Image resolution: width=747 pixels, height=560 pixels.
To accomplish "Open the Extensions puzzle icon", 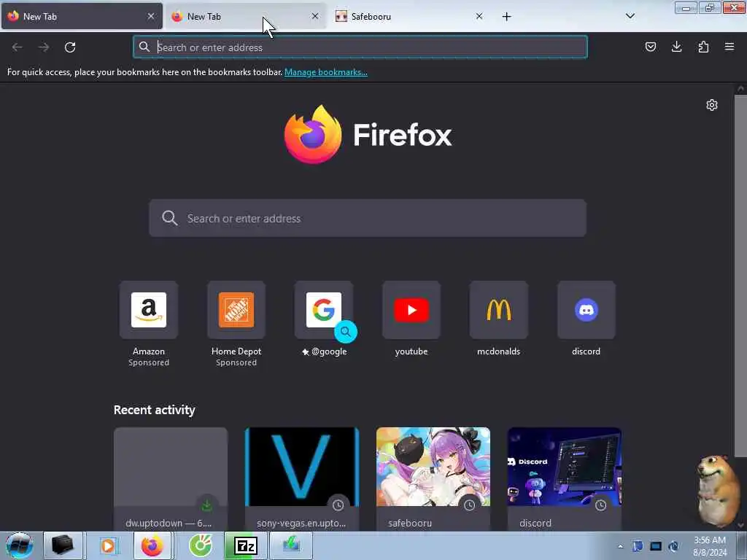I will pyautogui.click(x=703, y=47).
